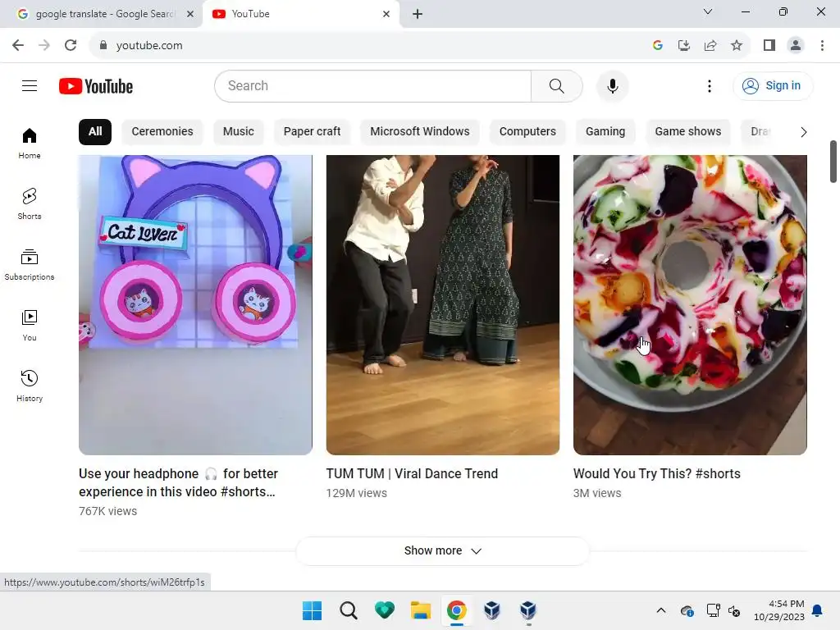Viewport: 840px width, 630px height.
Task: Select the Music chip
Action: click(x=239, y=132)
